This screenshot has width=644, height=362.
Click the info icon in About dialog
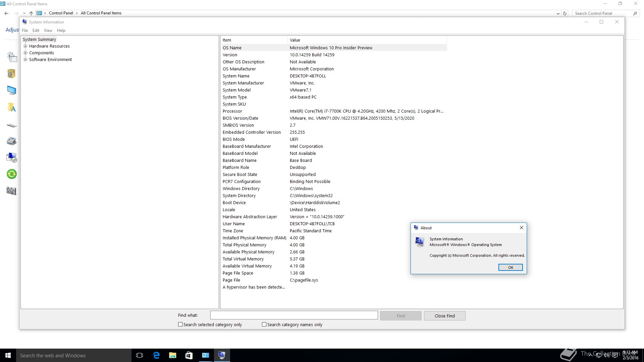click(420, 242)
